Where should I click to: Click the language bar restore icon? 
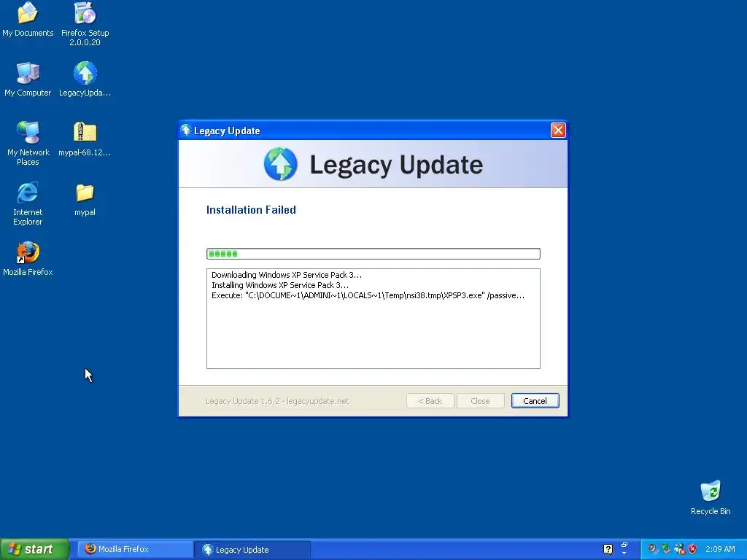(x=624, y=545)
